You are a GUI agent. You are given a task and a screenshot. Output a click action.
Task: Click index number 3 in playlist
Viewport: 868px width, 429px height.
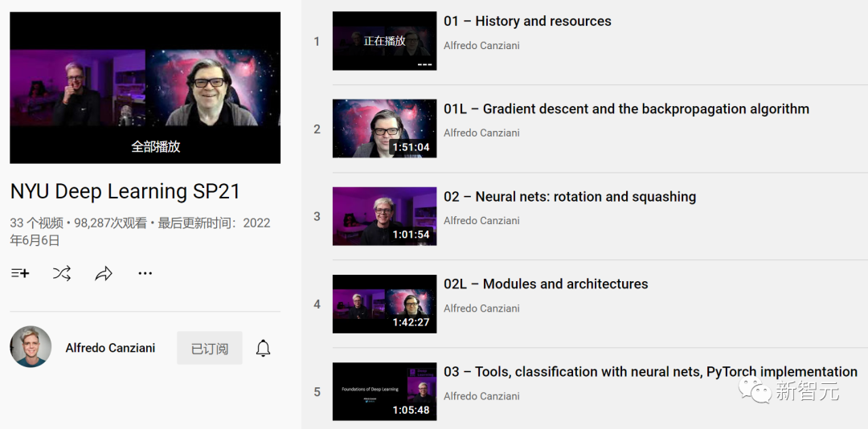click(317, 216)
